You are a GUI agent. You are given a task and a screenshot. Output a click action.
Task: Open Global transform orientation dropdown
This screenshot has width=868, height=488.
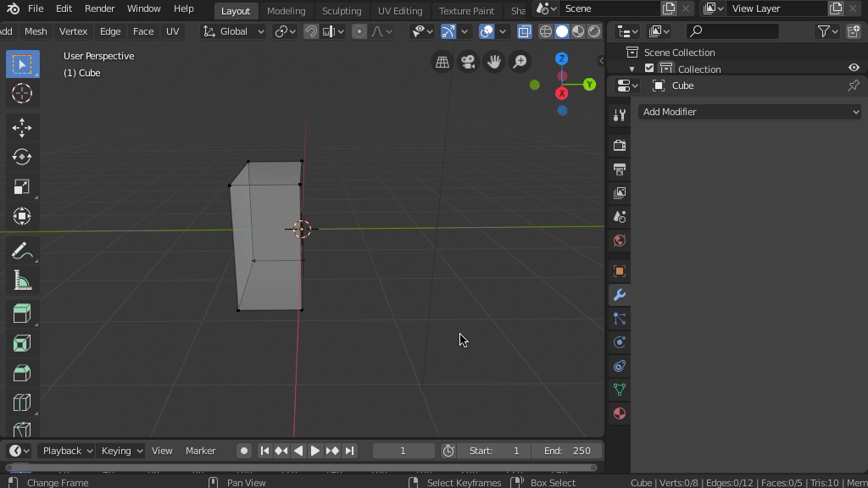(233, 31)
